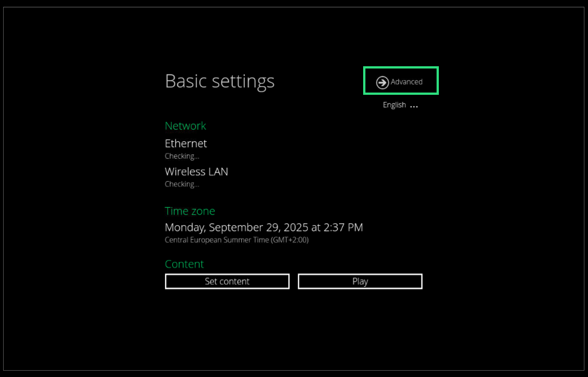Image resolution: width=588 pixels, height=377 pixels.
Task: Click the green Network section heading
Action: pos(185,126)
